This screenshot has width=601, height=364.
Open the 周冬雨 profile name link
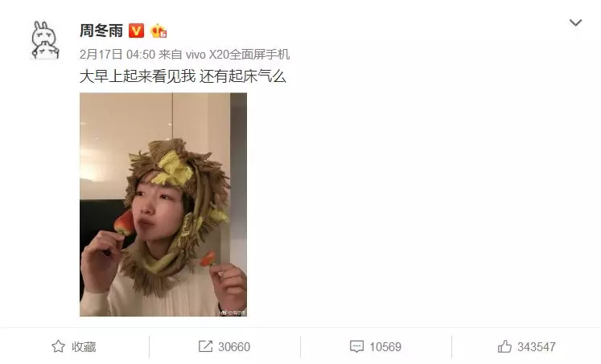click(101, 31)
